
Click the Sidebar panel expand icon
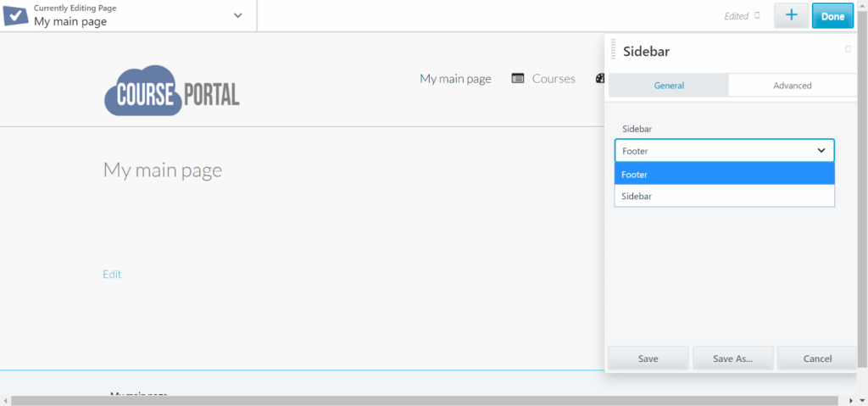[848, 50]
